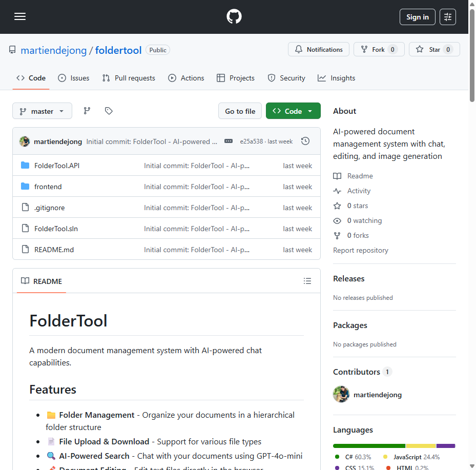476x470 pixels.
Task: Open the Security tab
Action: pyautogui.click(x=286, y=78)
